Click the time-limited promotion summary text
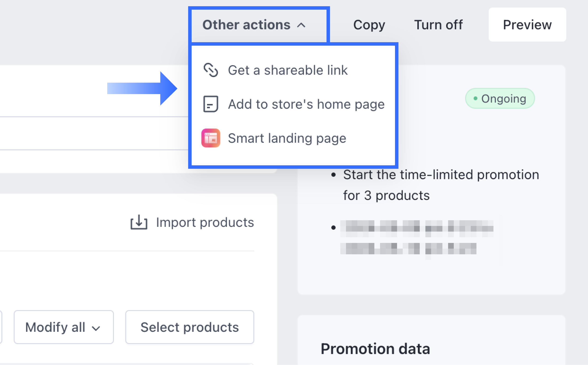 (441, 185)
